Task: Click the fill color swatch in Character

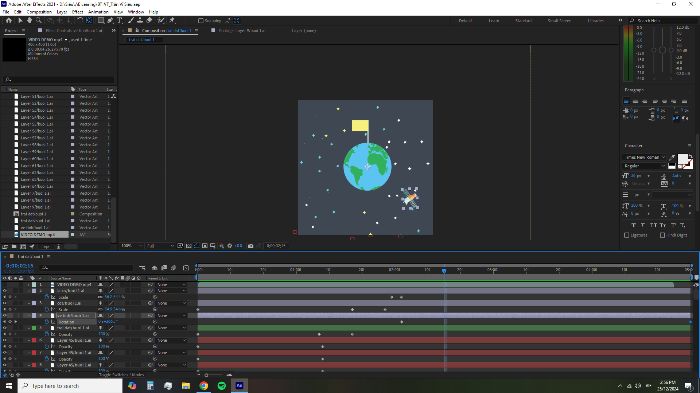Action: pos(683,159)
